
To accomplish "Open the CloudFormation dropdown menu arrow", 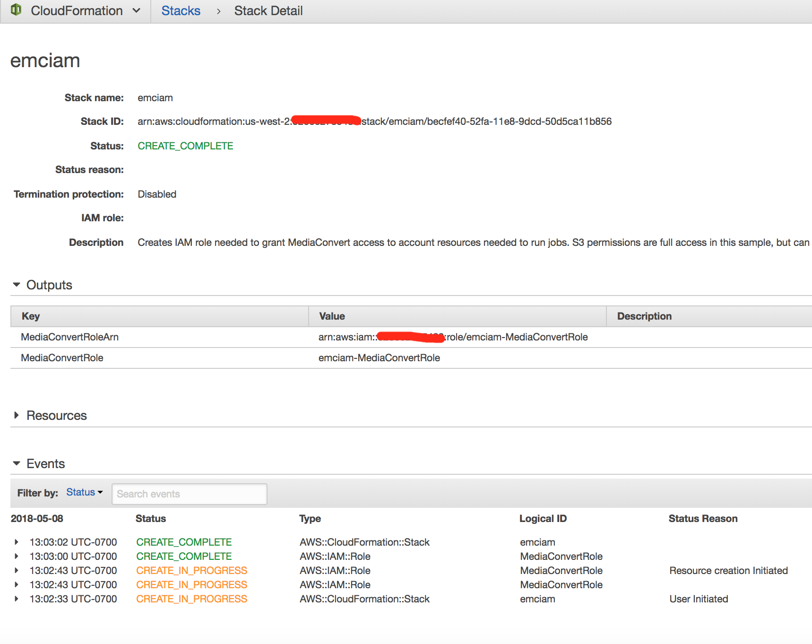I will 137,10.
